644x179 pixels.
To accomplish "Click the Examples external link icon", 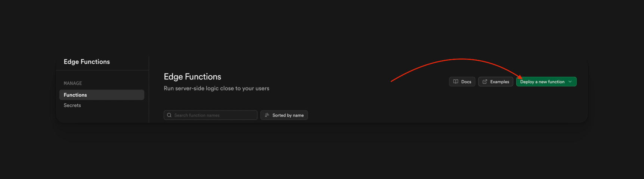I will pos(485,82).
